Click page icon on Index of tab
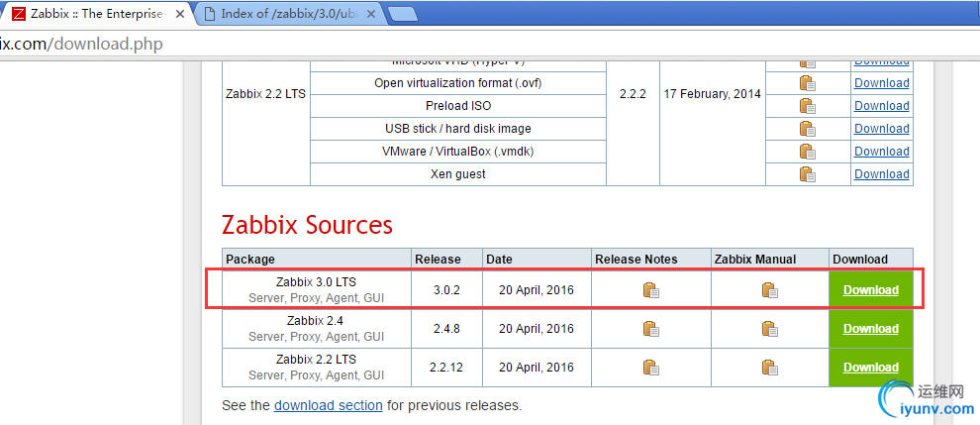980x425 pixels. click(x=210, y=14)
